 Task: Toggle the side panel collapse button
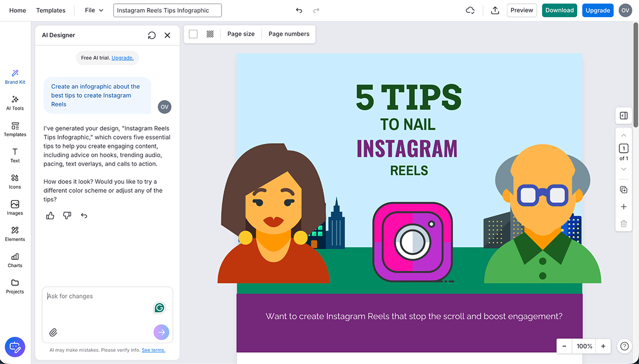coord(624,115)
